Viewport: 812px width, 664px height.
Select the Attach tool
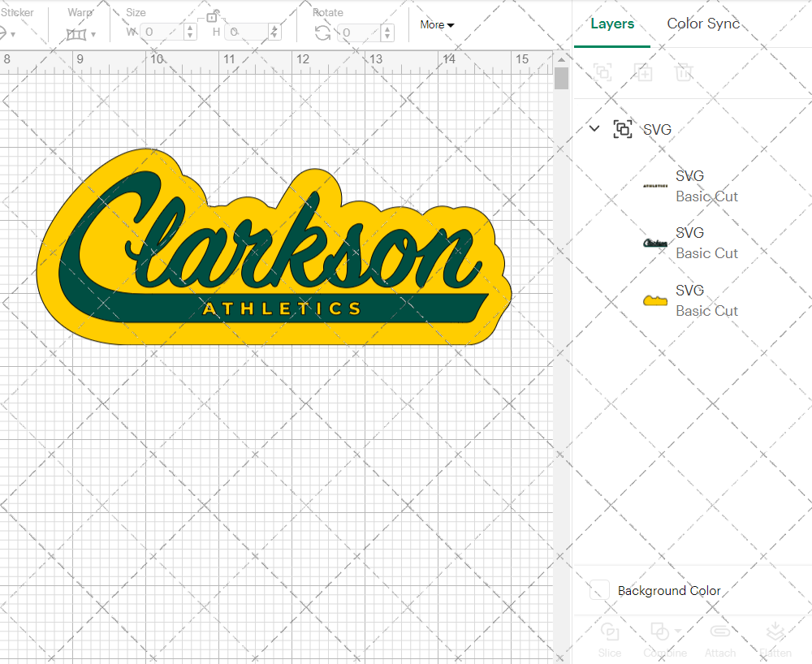[x=720, y=640]
